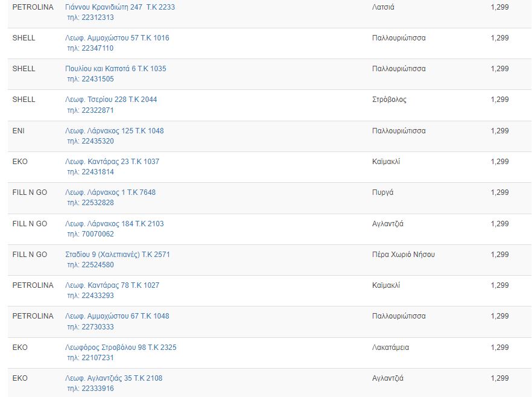Screen dimensions: 532x397
Task: Click phone number 22312313
Action: coord(98,17)
